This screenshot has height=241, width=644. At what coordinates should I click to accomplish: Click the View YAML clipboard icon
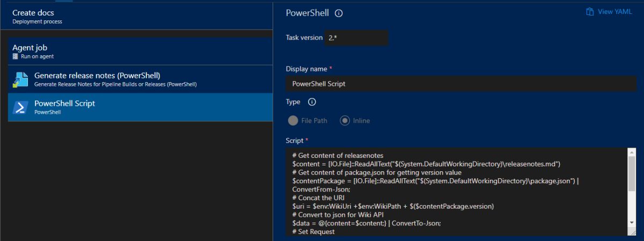tap(590, 12)
